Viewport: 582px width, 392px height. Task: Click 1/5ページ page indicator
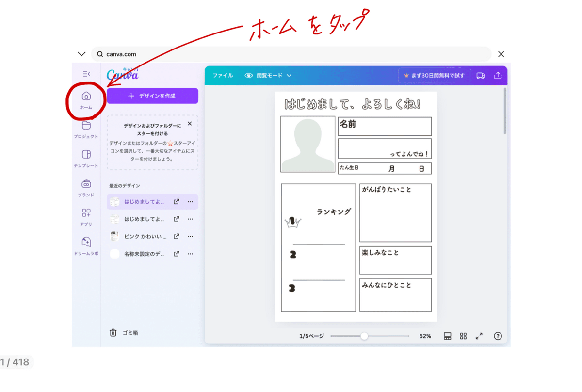point(312,336)
